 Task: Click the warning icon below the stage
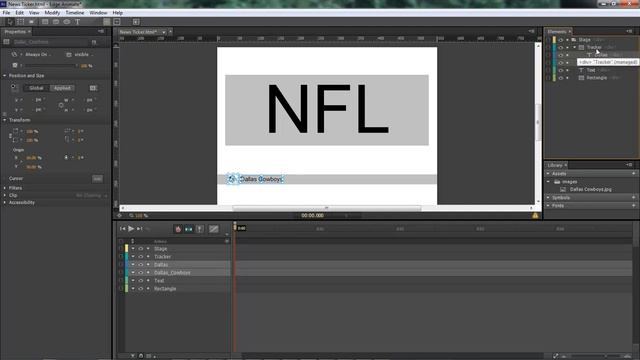(x=535, y=215)
